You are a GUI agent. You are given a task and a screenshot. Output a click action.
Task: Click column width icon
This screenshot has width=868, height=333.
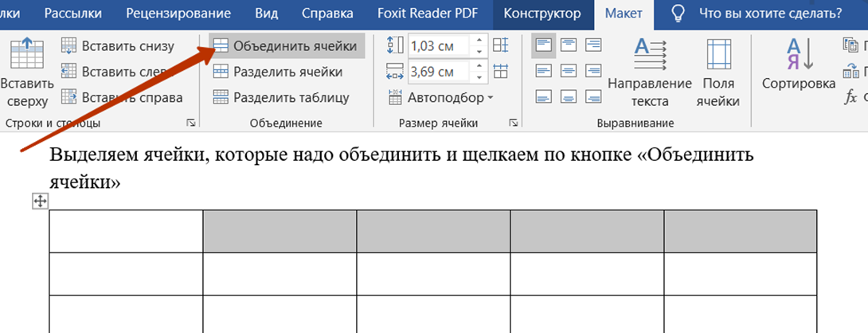pyautogui.click(x=395, y=71)
